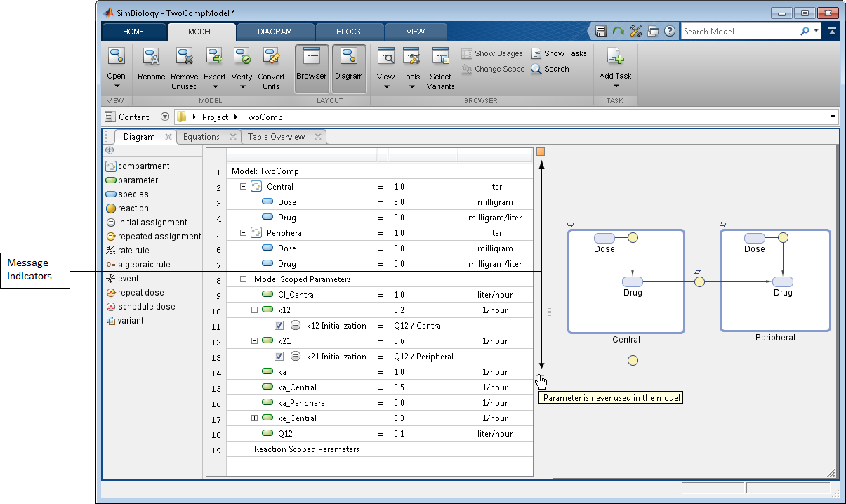Click Select Variants icon
The height and width of the screenshot is (504, 846).
pyautogui.click(x=440, y=57)
